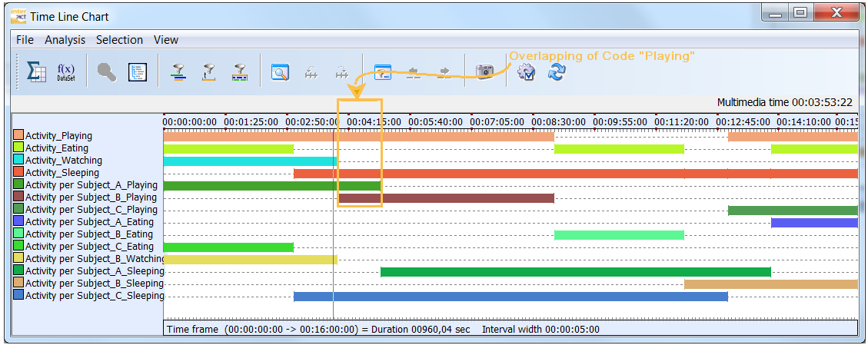Image resolution: width=868 pixels, height=345 pixels.
Task: Click the mint green Subject_B_Eating bar
Action: 620,235
